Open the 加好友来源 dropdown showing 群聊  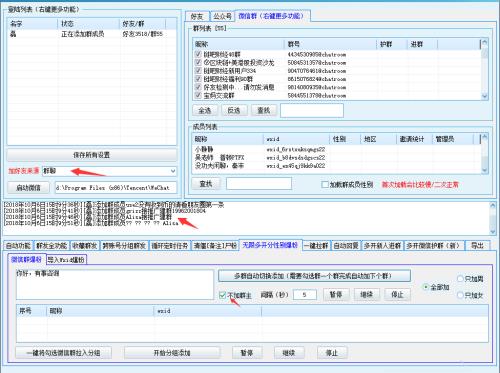point(173,171)
